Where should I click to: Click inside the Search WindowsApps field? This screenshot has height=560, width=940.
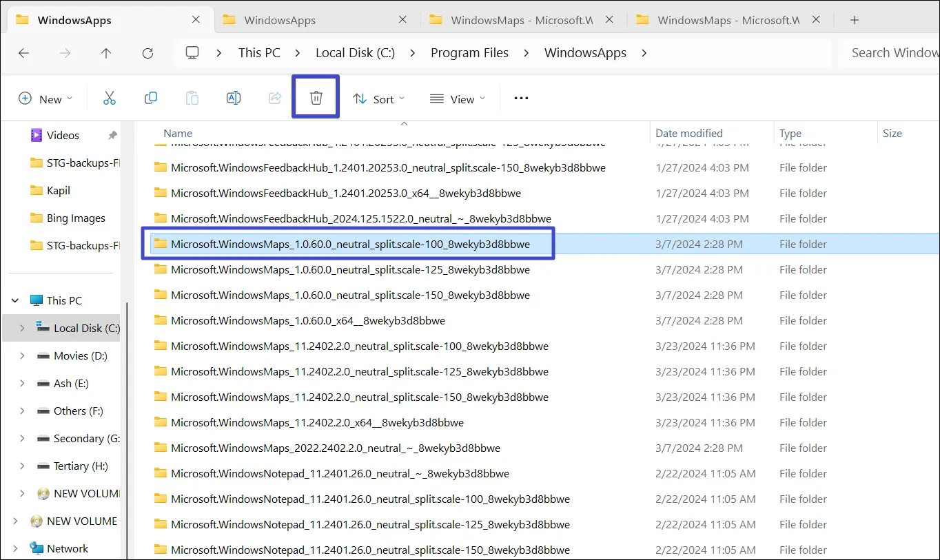click(896, 52)
